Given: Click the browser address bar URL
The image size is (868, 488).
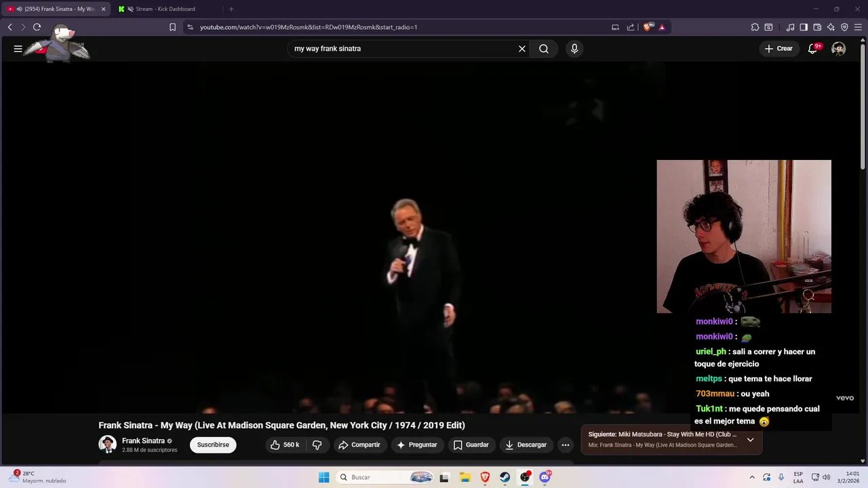Looking at the screenshot, I should click(x=309, y=27).
